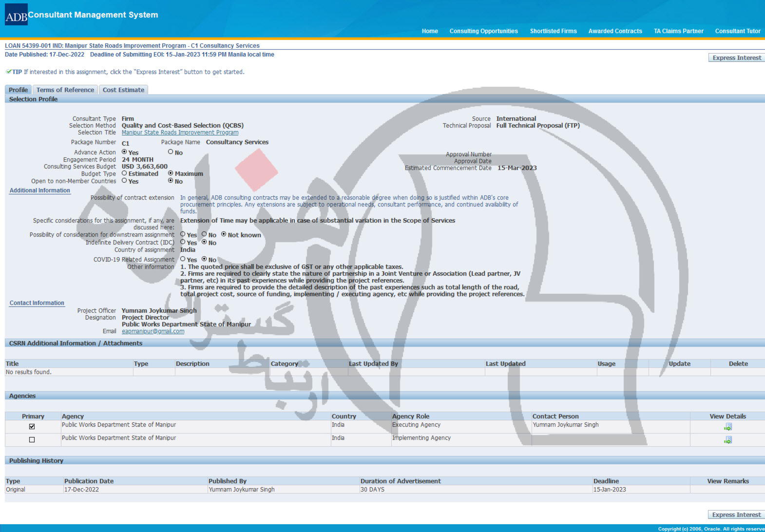Open Shortlisted Firms page
This screenshot has width=765, height=532.
(x=553, y=31)
